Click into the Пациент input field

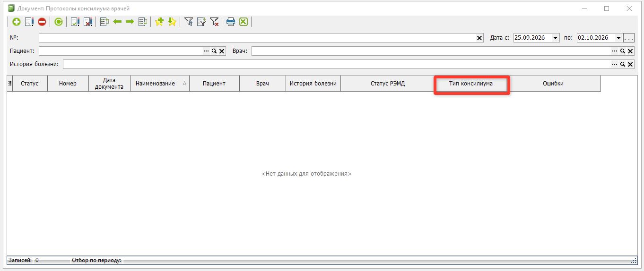tap(121, 51)
